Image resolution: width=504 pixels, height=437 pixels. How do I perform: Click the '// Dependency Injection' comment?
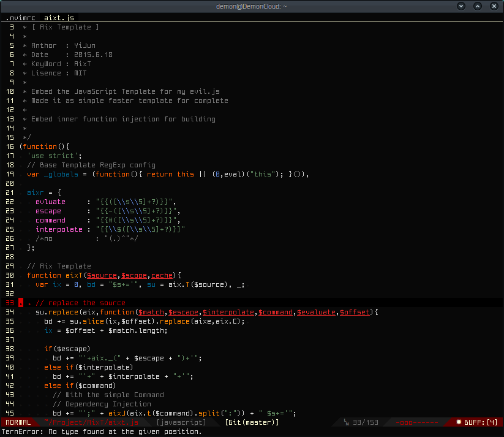(102, 404)
